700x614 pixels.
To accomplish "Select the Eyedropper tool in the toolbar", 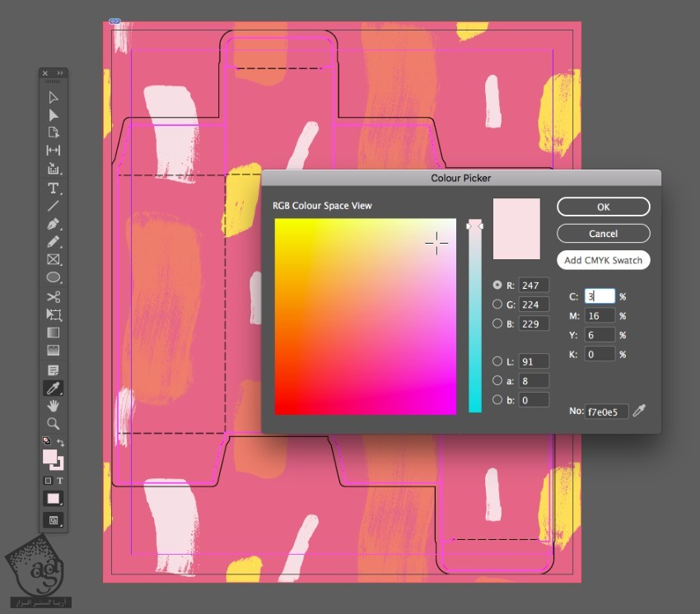I will [x=54, y=388].
